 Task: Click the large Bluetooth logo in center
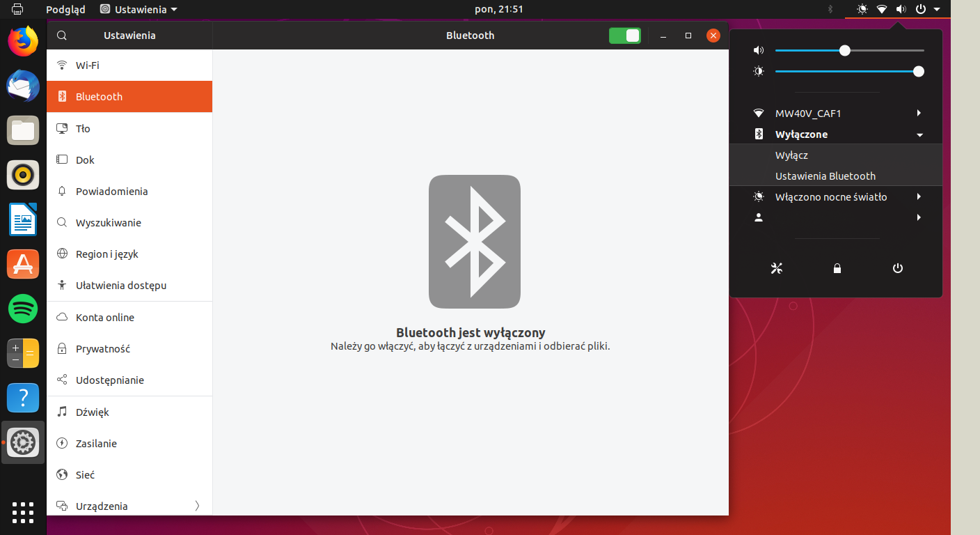(475, 242)
